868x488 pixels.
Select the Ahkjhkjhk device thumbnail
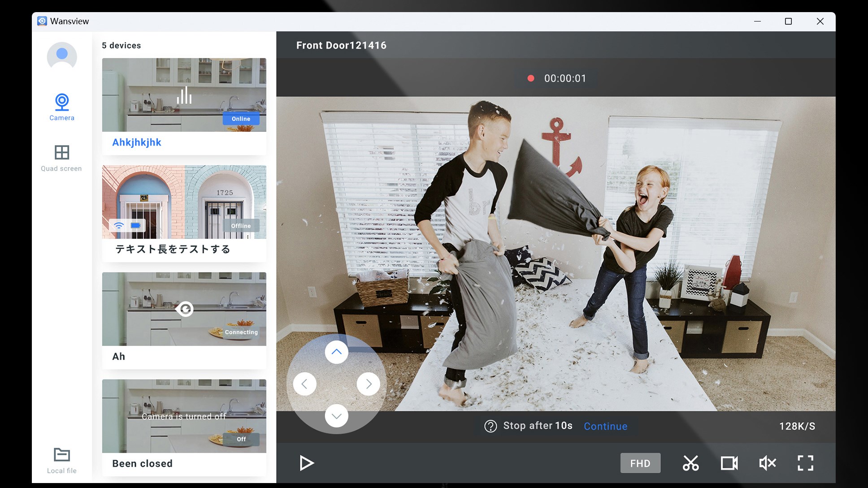(x=184, y=95)
